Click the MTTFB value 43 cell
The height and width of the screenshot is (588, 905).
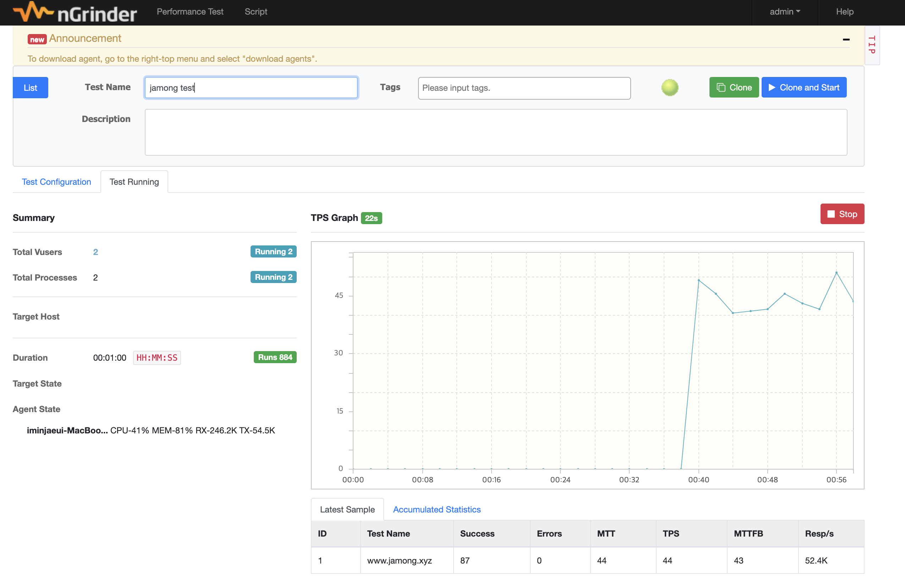tap(763, 560)
